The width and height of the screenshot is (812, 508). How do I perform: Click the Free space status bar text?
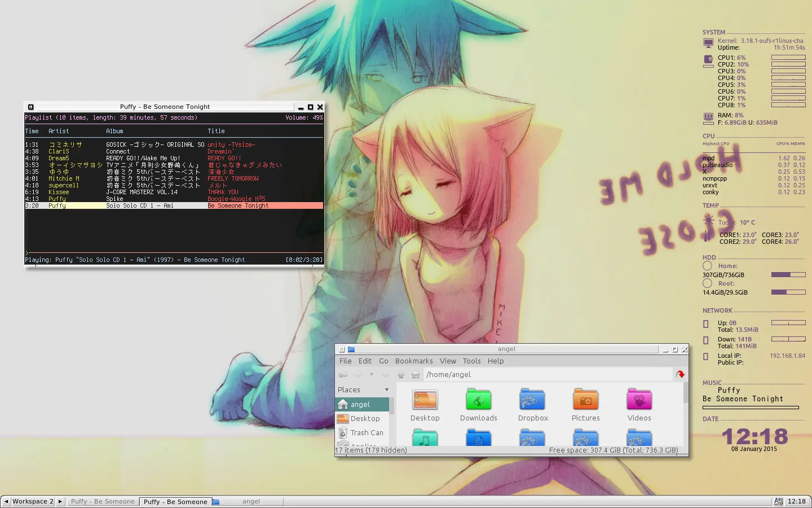pos(614,450)
